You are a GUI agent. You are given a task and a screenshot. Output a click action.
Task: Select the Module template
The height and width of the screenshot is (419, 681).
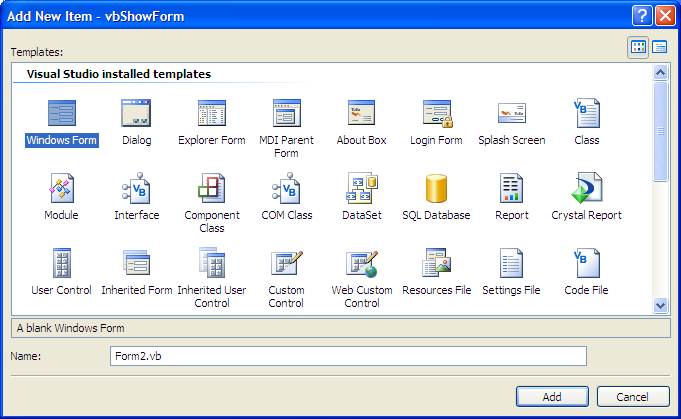[x=61, y=188]
